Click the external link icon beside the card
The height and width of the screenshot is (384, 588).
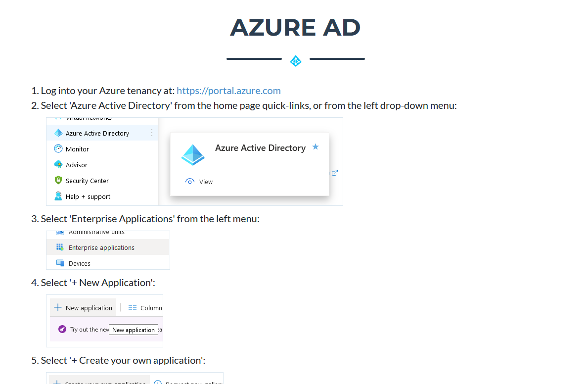click(x=334, y=173)
